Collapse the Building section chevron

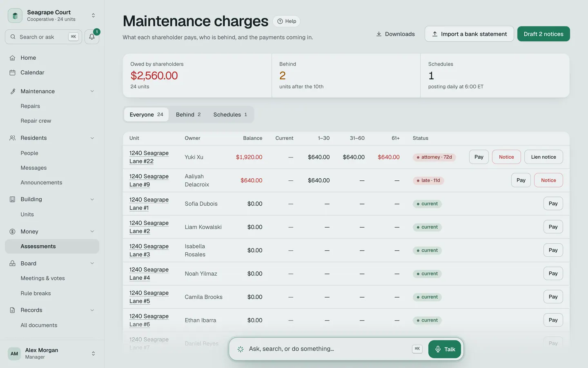pos(92,199)
